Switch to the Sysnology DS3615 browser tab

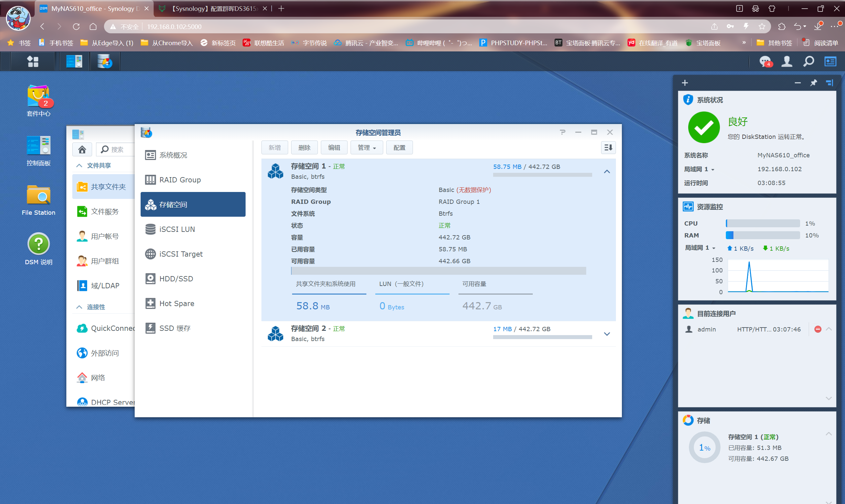click(213, 9)
